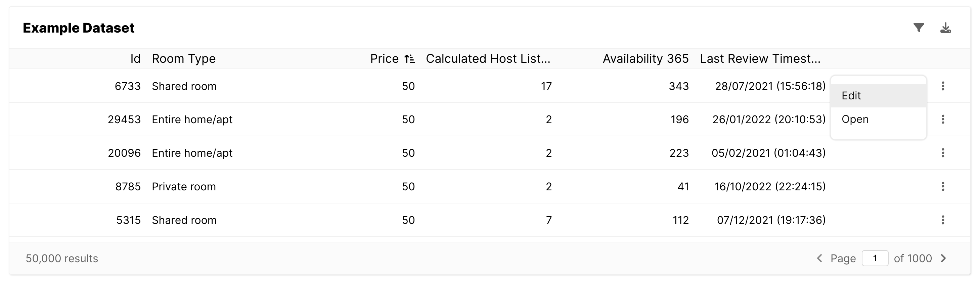Open row actions menu for row 8785
Image resolution: width=980 pixels, height=282 pixels.
tap(943, 186)
